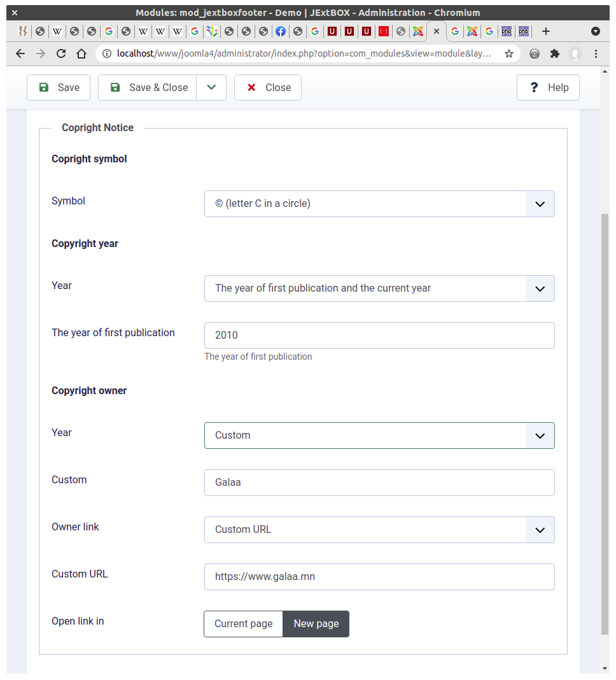Click the page vertical scrollbar
The width and height of the screenshot is (616, 680).
[605, 424]
